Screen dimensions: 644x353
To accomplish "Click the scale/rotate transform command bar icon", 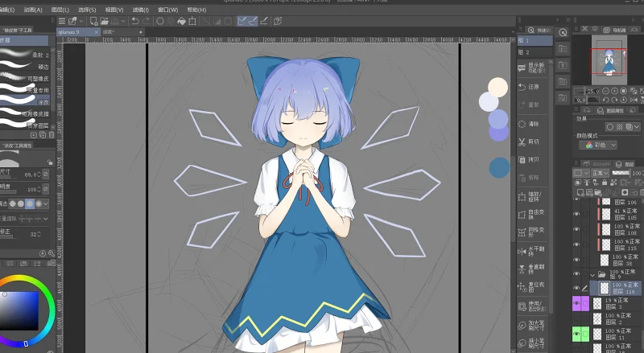I will pos(192,22).
